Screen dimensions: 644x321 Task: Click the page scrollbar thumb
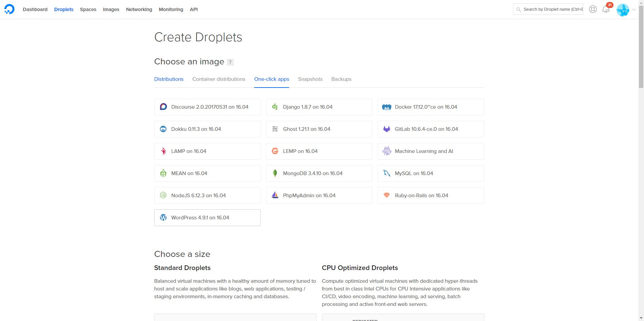point(641,47)
